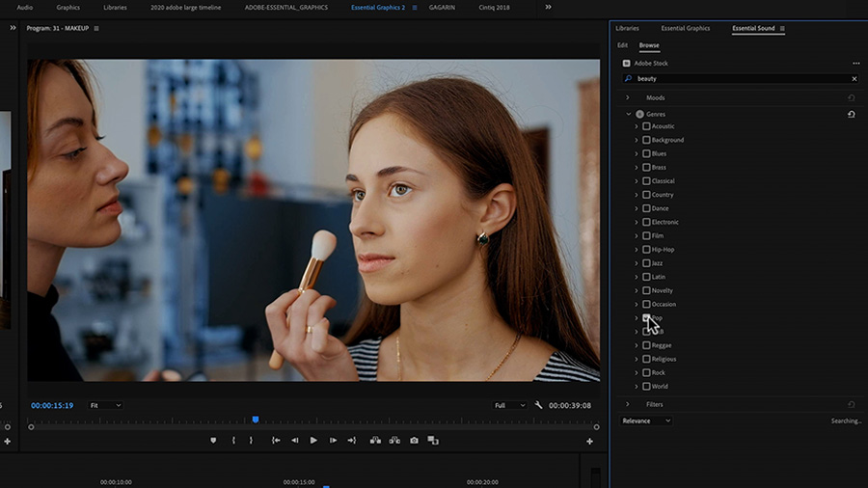The height and width of the screenshot is (488, 868).
Task: Open the Essential Graphics panel tab
Action: click(x=685, y=29)
